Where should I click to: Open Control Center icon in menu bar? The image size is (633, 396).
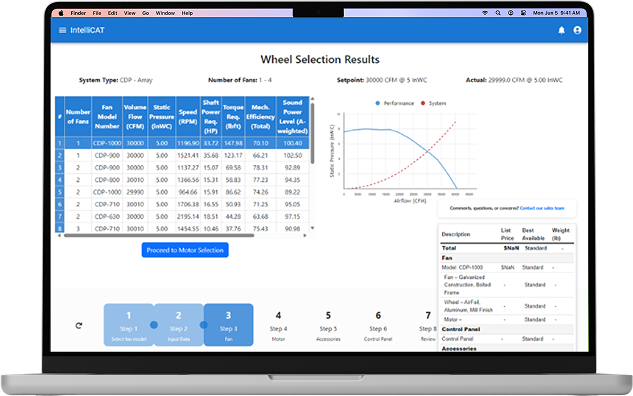point(523,13)
